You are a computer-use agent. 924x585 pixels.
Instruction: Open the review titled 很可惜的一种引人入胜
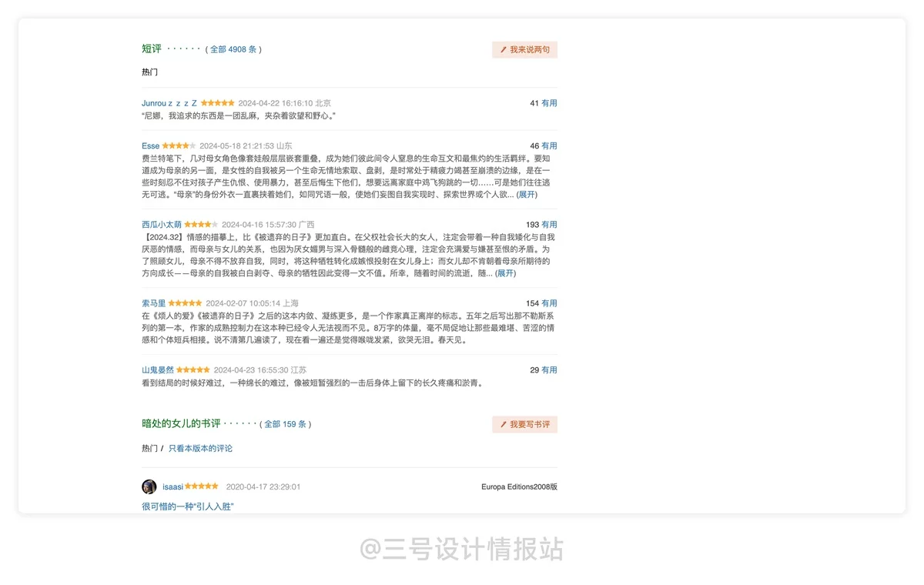(187, 506)
